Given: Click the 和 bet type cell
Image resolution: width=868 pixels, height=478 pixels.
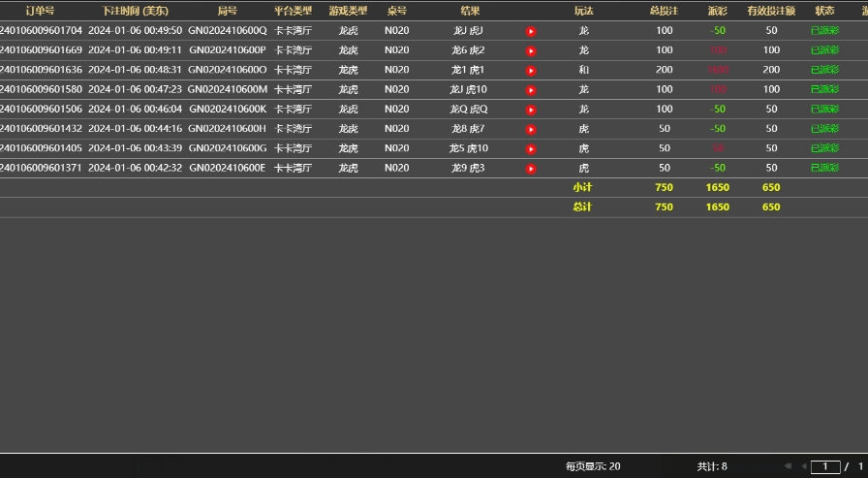Looking at the screenshot, I should pyautogui.click(x=583, y=70).
